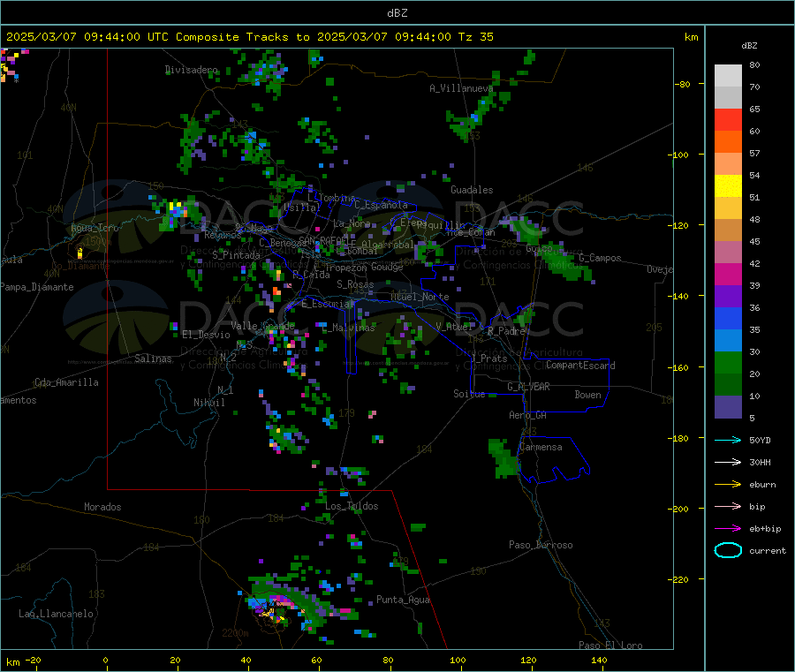The width and height of the screenshot is (795, 672).
Task: Click the 'Carmensa' map label
Action: click(541, 447)
